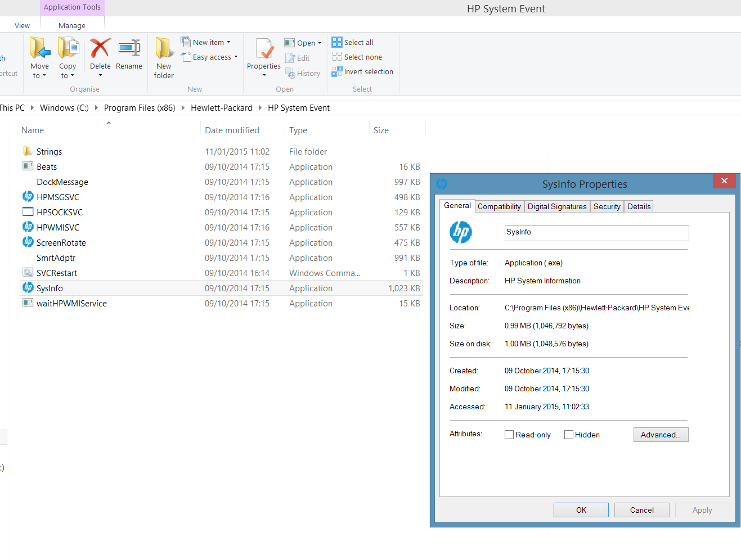Screen dimensions: 741x560
Task: Click HP icon in Properties title bar
Action: tap(442, 183)
